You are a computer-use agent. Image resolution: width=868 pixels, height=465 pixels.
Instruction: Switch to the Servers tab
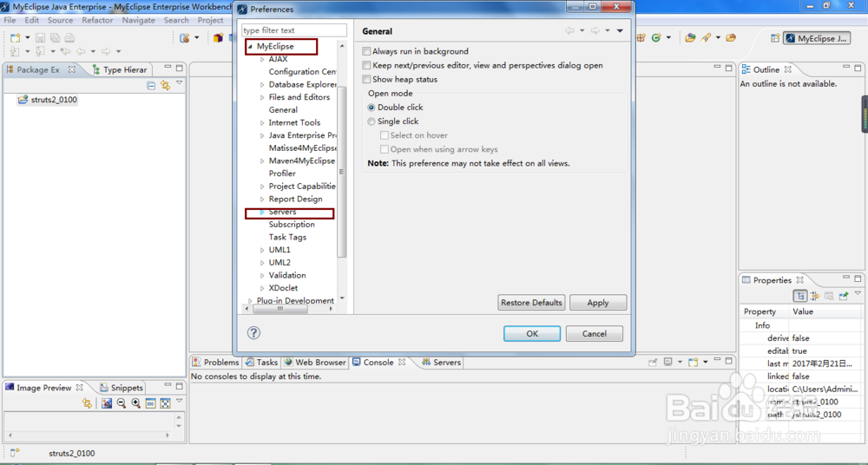pyautogui.click(x=441, y=362)
